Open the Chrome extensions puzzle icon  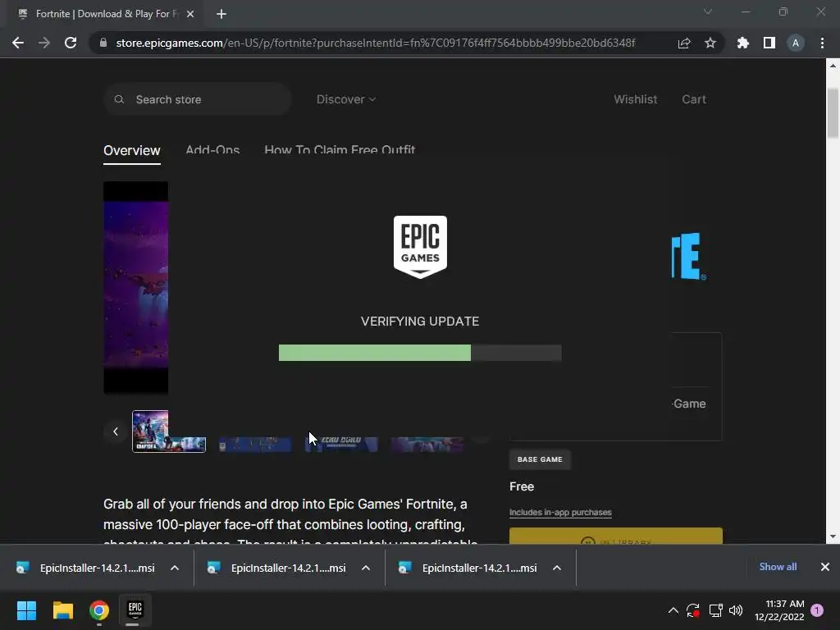pyautogui.click(x=743, y=43)
